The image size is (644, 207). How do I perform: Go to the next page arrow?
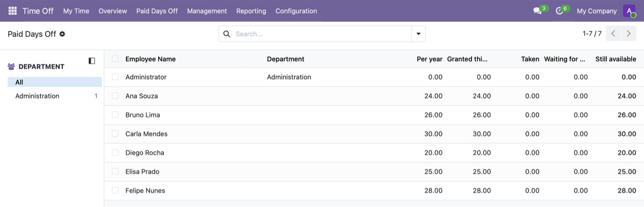coord(629,34)
